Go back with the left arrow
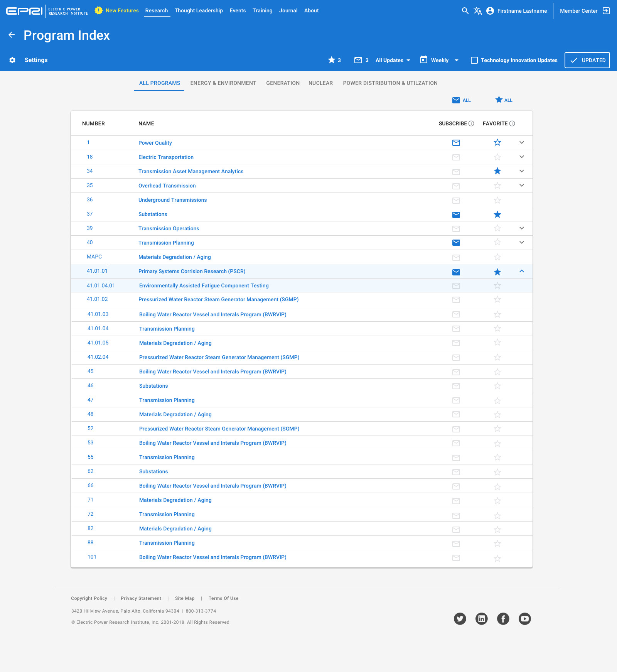Image resolution: width=617 pixels, height=672 pixels. tap(12, 35)
